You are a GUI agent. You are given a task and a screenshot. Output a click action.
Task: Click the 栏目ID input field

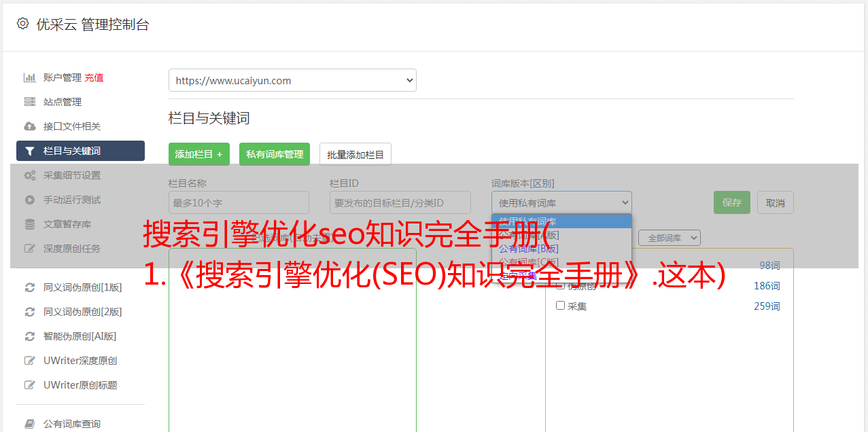400,202
